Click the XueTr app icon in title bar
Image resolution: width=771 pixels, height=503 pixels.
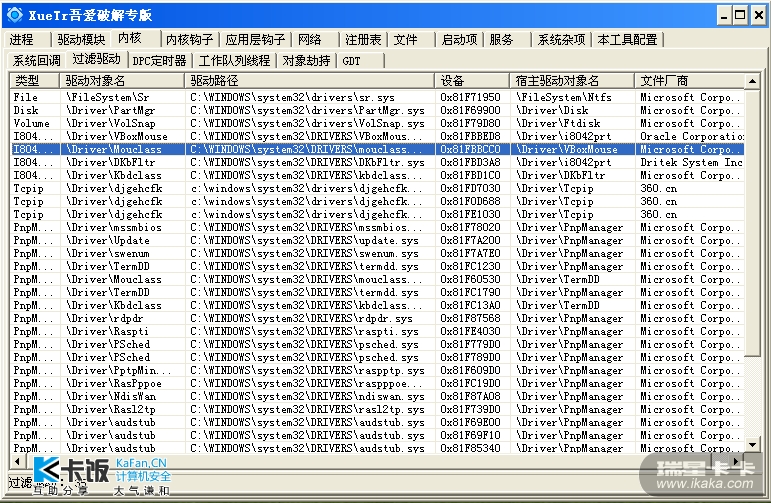point(15,15)
